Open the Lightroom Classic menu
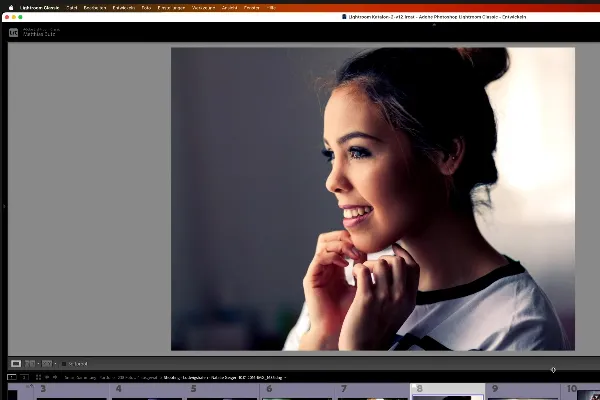 (40, 6)
